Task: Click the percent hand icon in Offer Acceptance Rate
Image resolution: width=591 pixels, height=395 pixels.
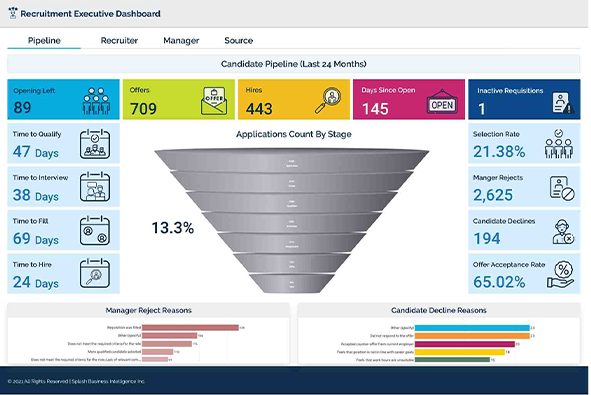Action: tap(560, 275)
